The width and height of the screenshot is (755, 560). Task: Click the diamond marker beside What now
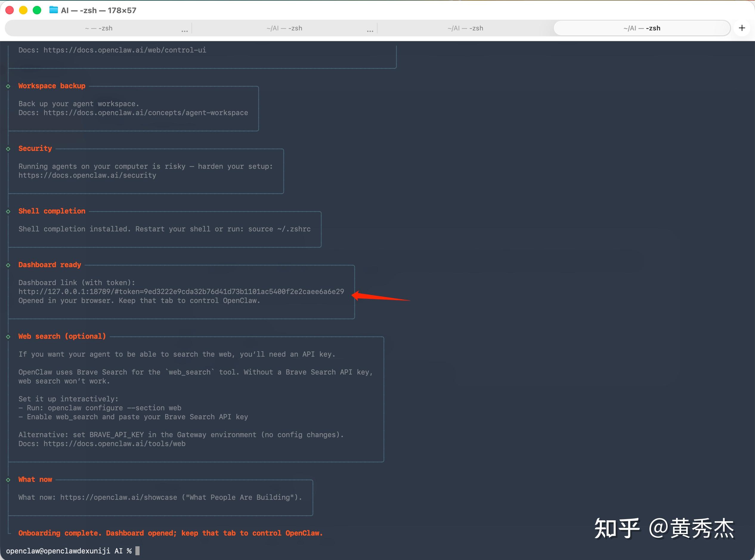pos(8,480)
